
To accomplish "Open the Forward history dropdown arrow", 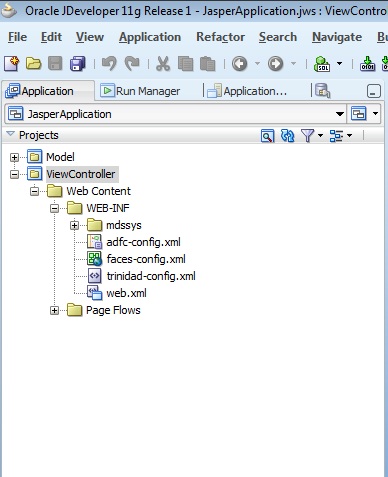I will click(293, 63).
